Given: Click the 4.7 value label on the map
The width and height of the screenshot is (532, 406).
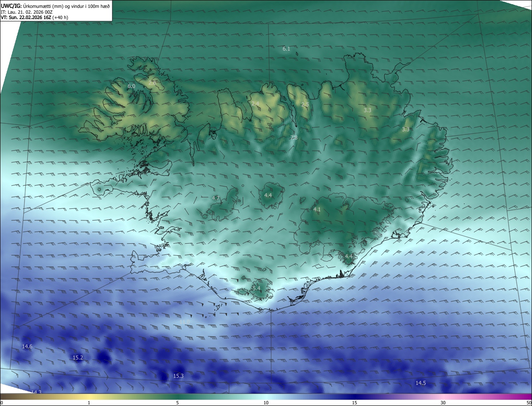Looking at the screenshot, I should (216, 198).
